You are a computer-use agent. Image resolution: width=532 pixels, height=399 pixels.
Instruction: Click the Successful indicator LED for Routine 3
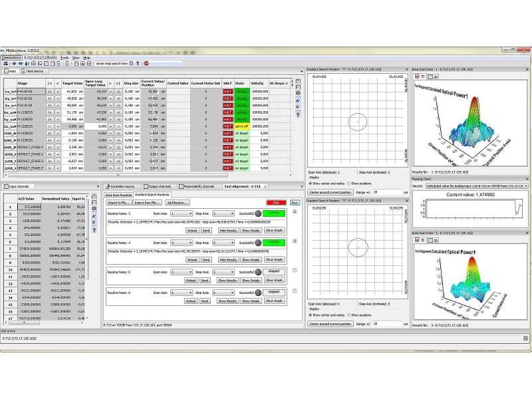tap(258, 213)
